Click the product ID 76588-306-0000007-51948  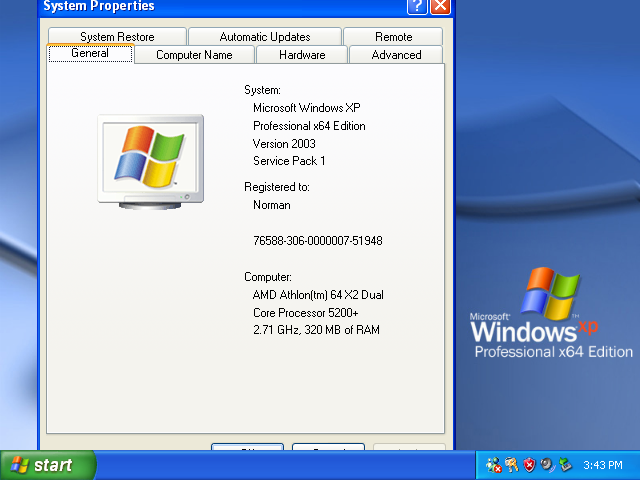coord(318,241)
